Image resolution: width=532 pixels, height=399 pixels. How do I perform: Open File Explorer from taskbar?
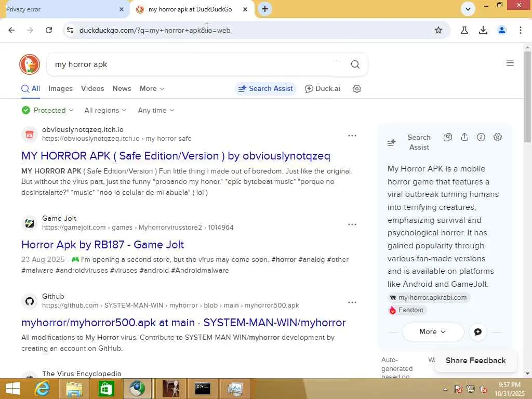tap(74, 389)
